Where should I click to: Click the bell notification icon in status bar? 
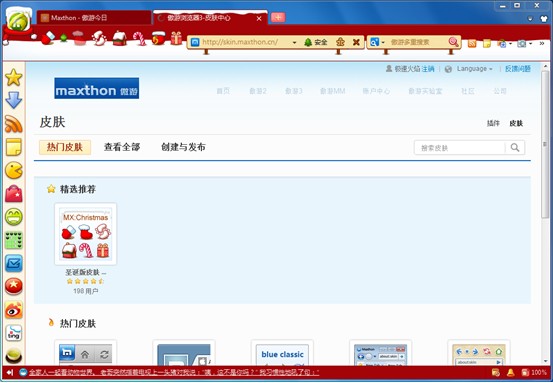point(510,372)
